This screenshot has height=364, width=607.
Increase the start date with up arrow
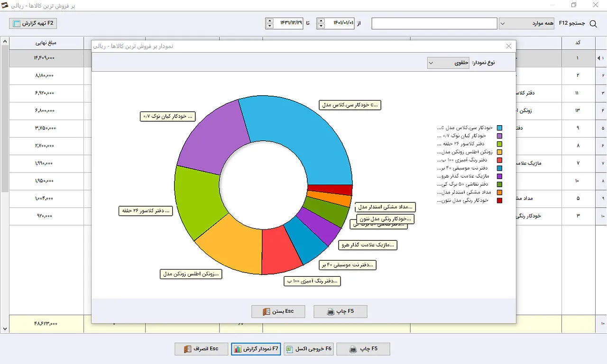coord(321,21)
